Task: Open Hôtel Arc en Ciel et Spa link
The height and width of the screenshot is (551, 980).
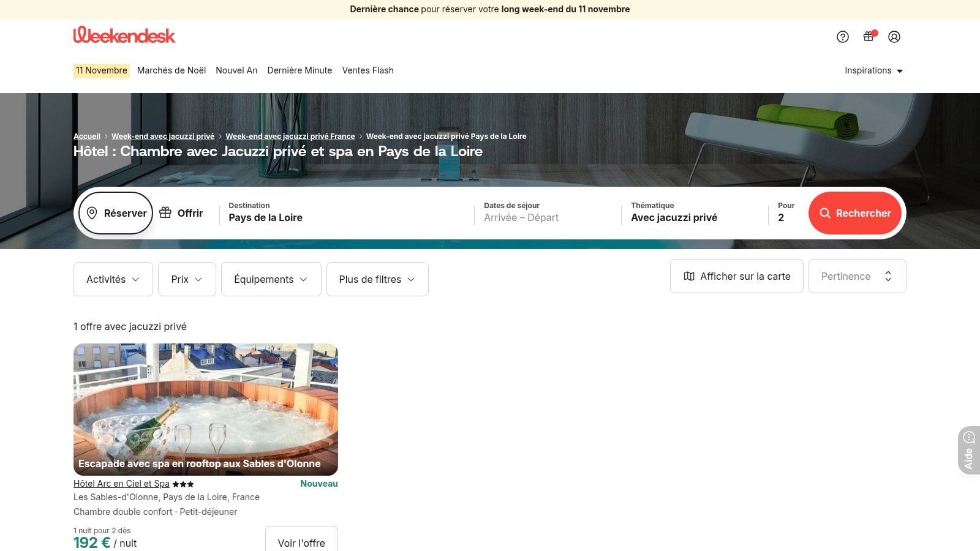Action: [121, 484]
